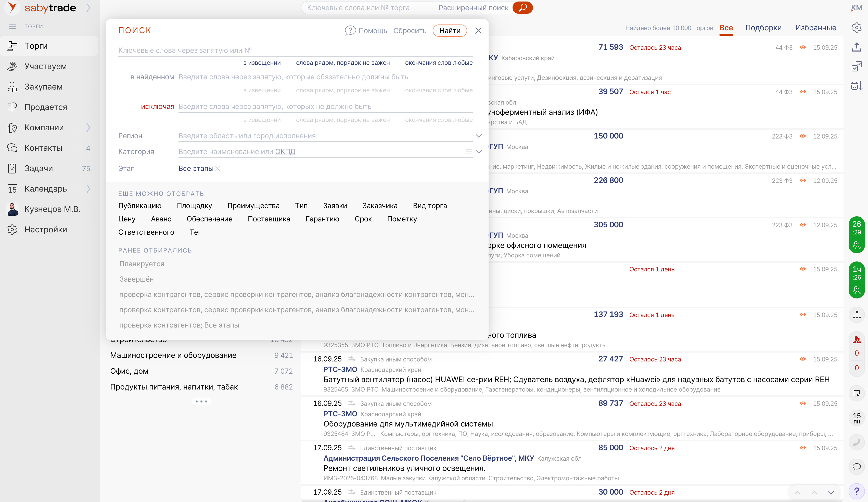Click the upload/export icon in right toolbar
This screenshot has width=868, height=502.
pyautogui.click(x=856, y=47)
